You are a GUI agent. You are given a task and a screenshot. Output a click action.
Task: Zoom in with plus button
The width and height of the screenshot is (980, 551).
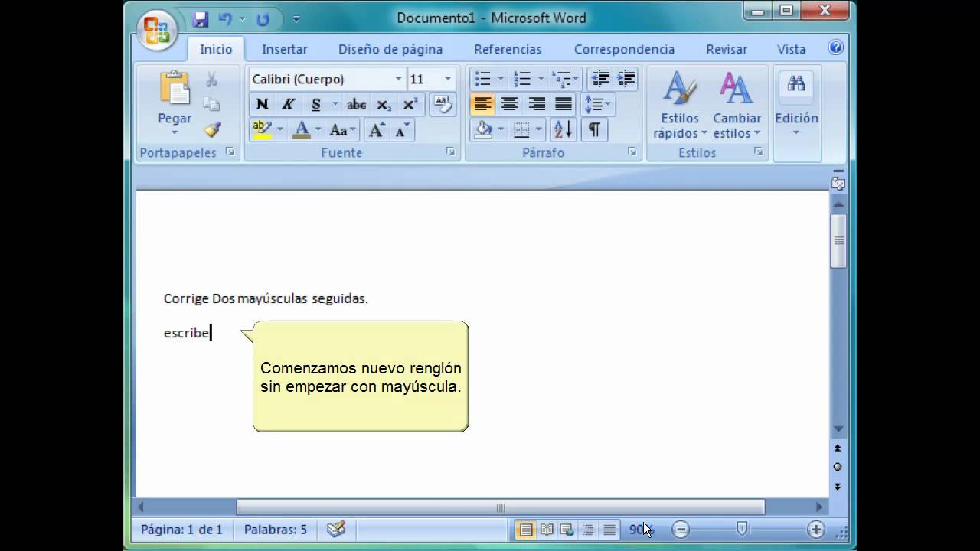[x=816, y=529]
